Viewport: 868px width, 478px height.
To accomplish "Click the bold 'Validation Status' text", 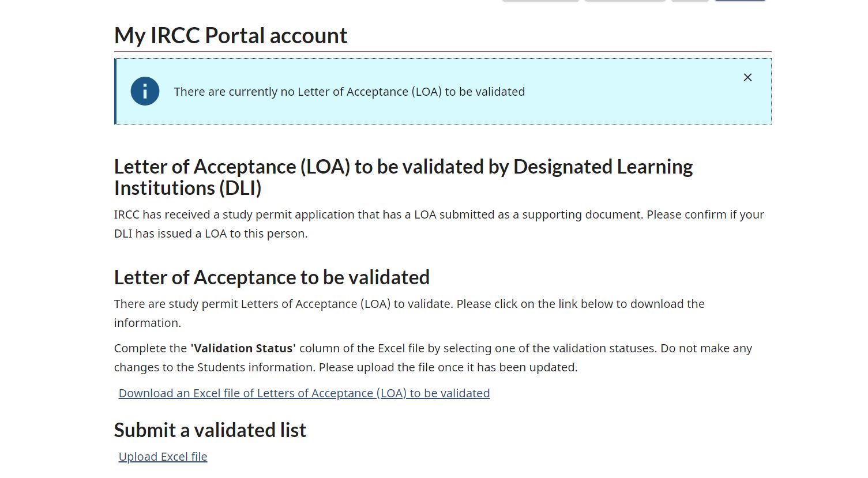I will pos(243,348).
